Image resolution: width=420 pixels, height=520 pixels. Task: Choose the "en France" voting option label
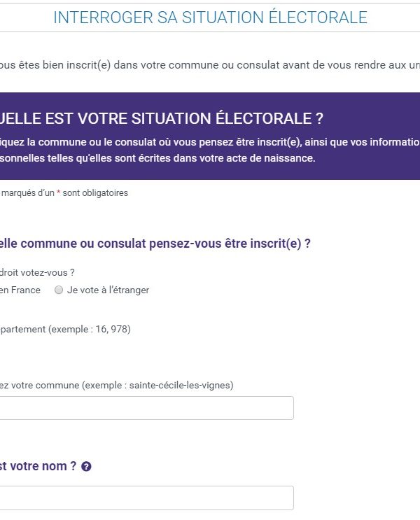pyautogui.click(x=20, y=290)
